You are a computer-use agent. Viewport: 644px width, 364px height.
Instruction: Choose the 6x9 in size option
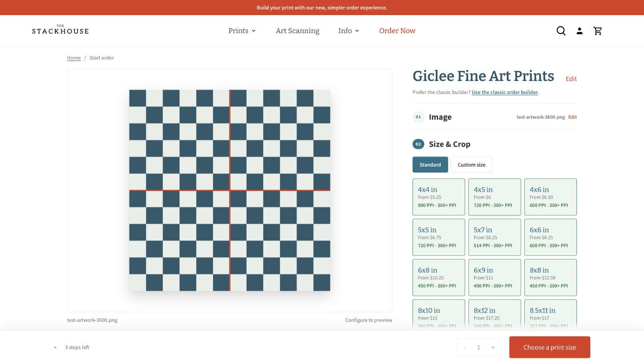pos(495,278)
